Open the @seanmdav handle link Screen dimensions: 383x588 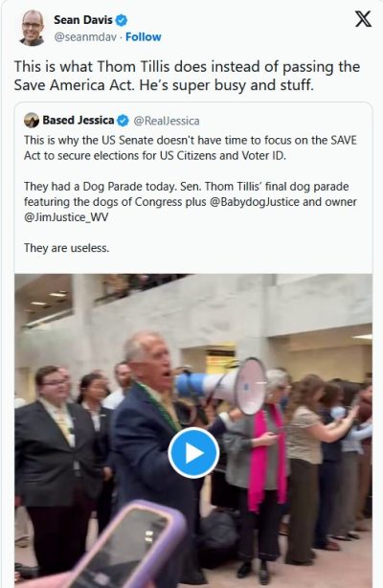tap(85, 36)
